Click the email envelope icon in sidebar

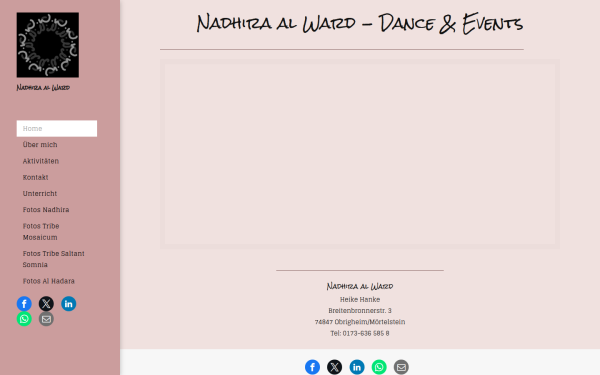46,319
